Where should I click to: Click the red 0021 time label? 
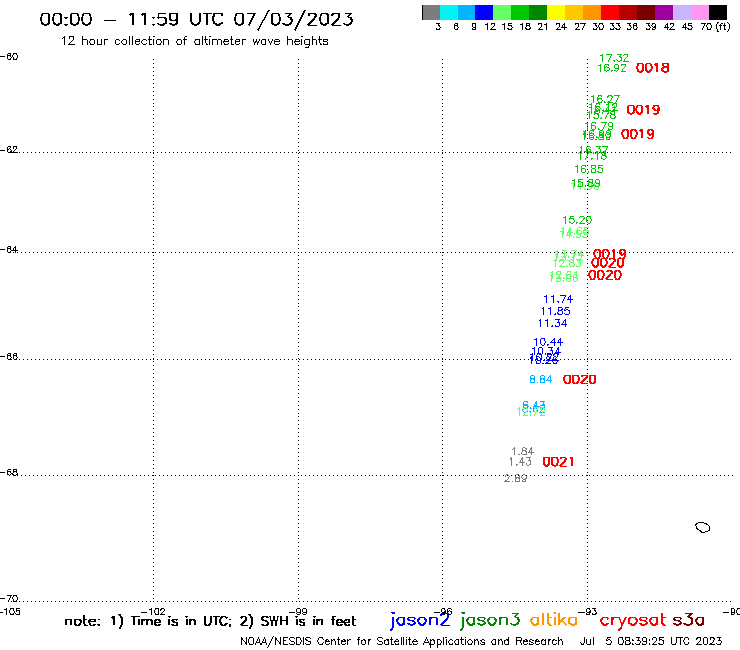click(x=558, y=462)
